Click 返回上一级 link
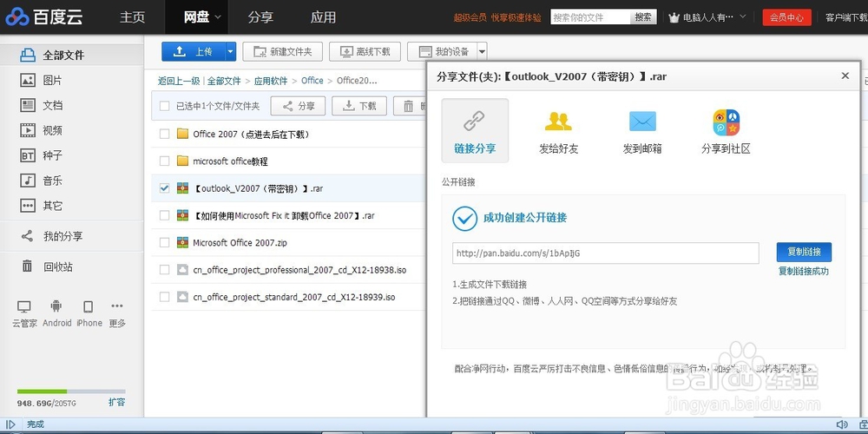The height and width of the screenshot is (434, 868). 179,81
